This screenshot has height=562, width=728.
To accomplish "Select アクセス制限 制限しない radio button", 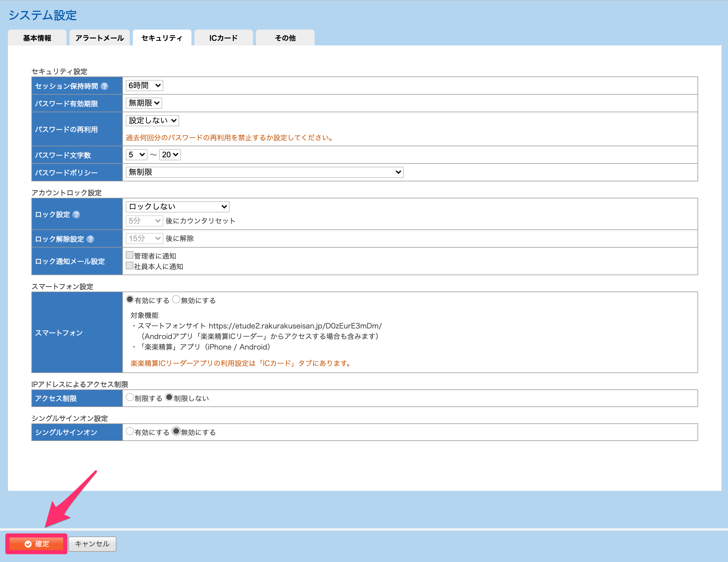I will (x=169, y=397).
